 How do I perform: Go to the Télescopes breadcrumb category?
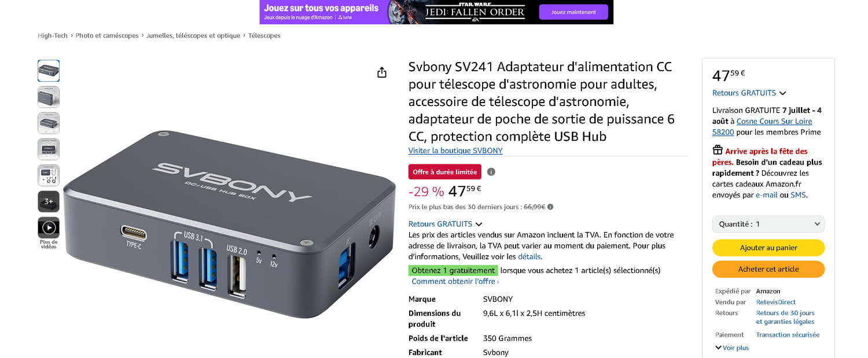(x=264, y=36)
